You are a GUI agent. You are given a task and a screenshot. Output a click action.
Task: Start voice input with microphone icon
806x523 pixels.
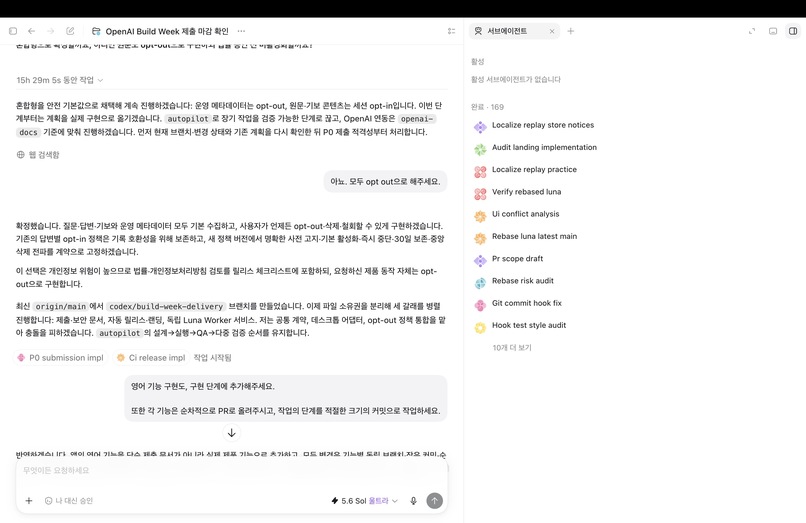pos(413,501)
